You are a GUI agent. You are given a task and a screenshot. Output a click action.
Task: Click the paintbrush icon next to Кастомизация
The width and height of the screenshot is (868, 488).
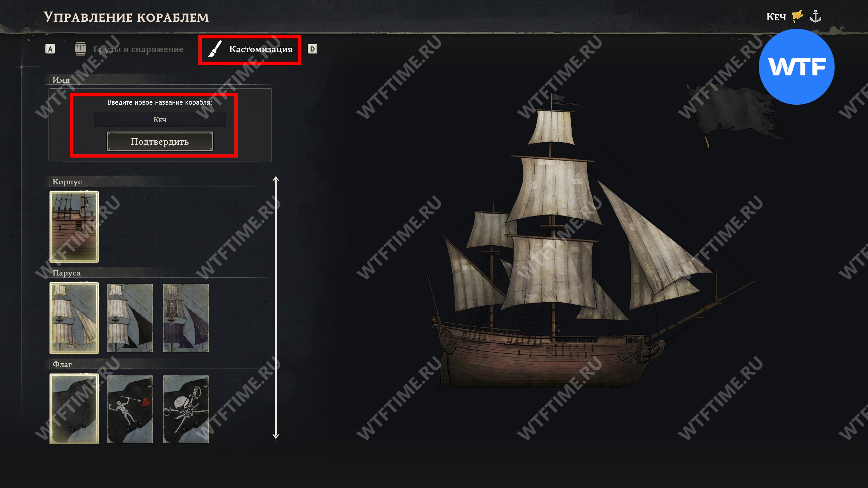(x=215, y=49)
